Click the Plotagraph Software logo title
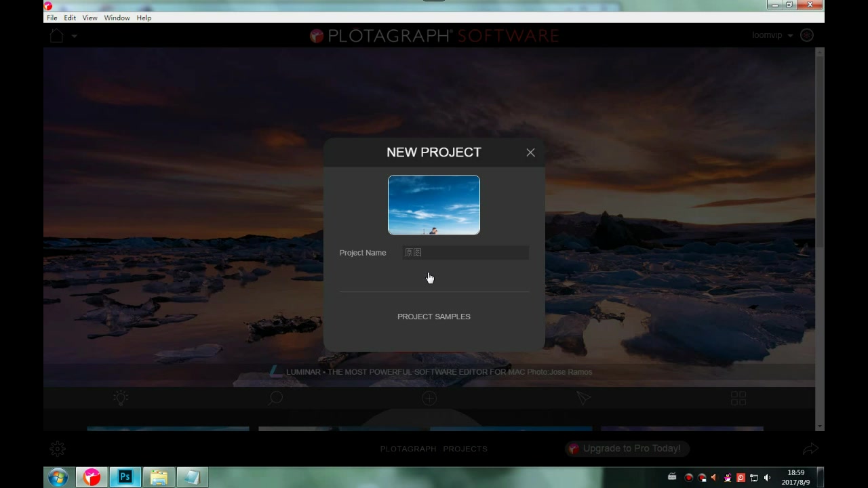The height and width of the screenshot is (488, 868). point(434,35)
